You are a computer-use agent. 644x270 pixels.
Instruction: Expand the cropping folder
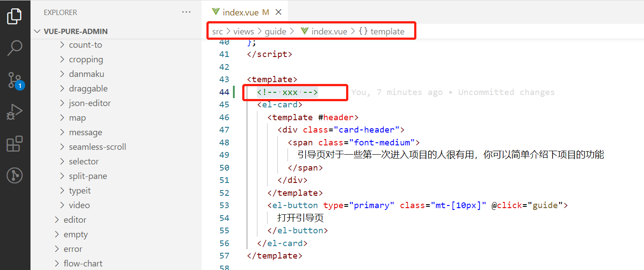coord(62,59)
